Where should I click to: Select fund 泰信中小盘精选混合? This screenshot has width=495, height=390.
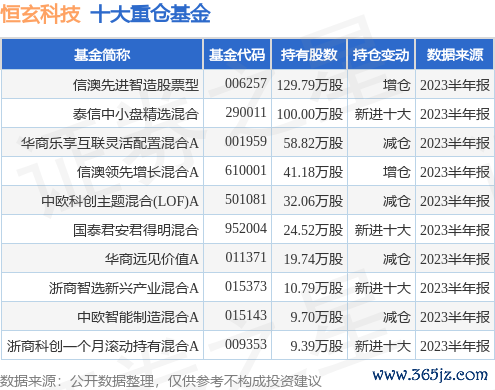point(136,114)
